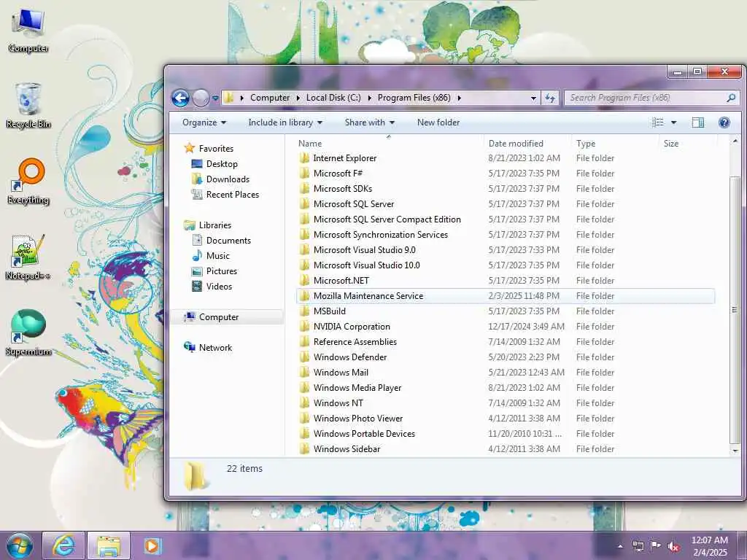Open the address bar previous locations dropdown
Image resolution: width=747 pixels, height=560 pixels.
pos(533,98)
